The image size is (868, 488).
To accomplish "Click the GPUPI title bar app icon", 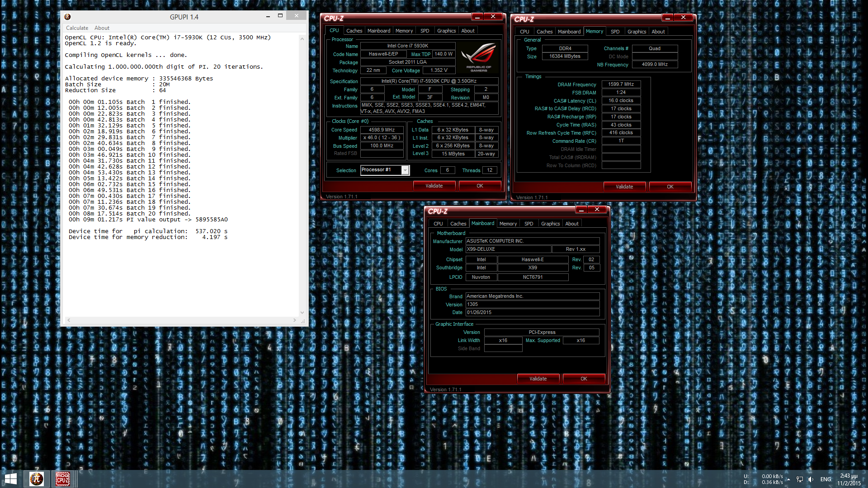I will tap(67, 17).
